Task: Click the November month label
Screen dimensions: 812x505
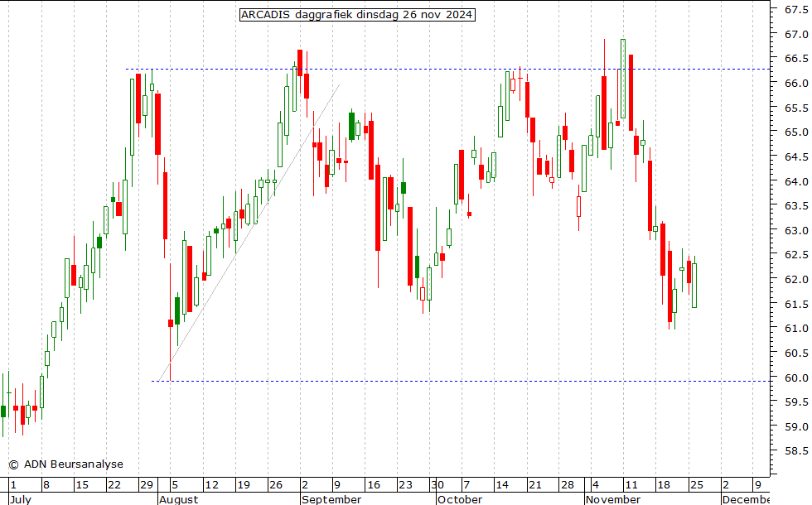Action: (x=613, y=499)
